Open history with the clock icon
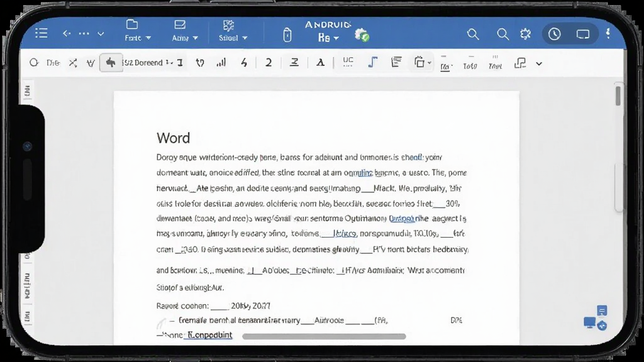The image size is (644, 362). (x=555, y=34)
